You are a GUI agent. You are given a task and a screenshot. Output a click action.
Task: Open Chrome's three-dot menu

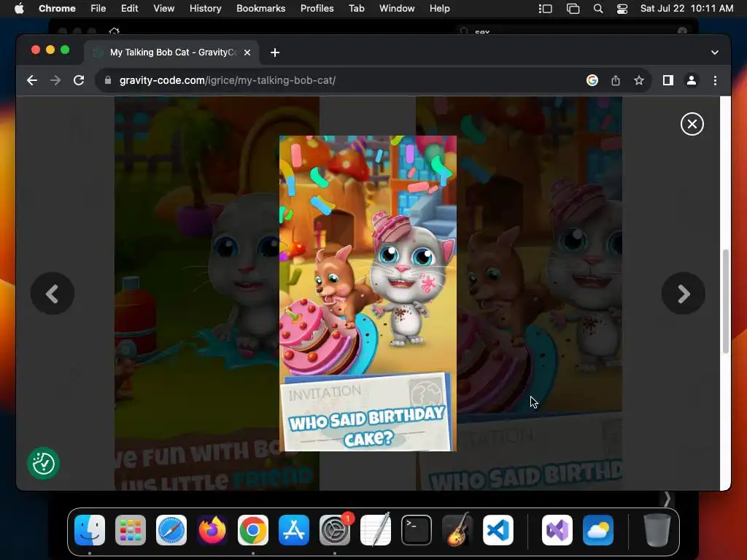(715, 80)
